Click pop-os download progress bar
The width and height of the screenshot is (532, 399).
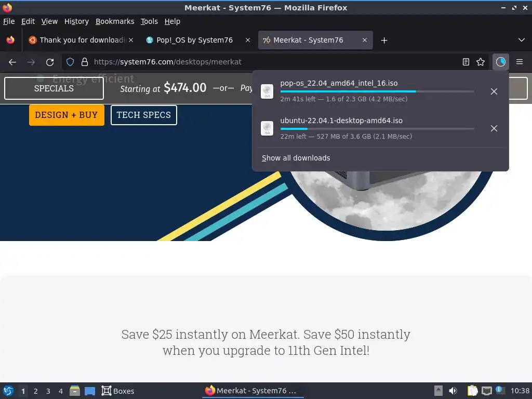click(x=377, y=91)
